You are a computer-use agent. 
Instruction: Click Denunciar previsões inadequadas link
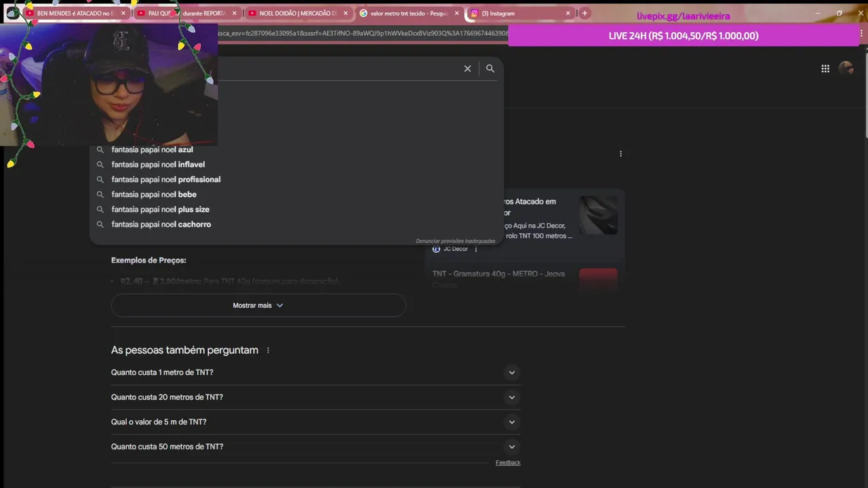pos(455,241)
